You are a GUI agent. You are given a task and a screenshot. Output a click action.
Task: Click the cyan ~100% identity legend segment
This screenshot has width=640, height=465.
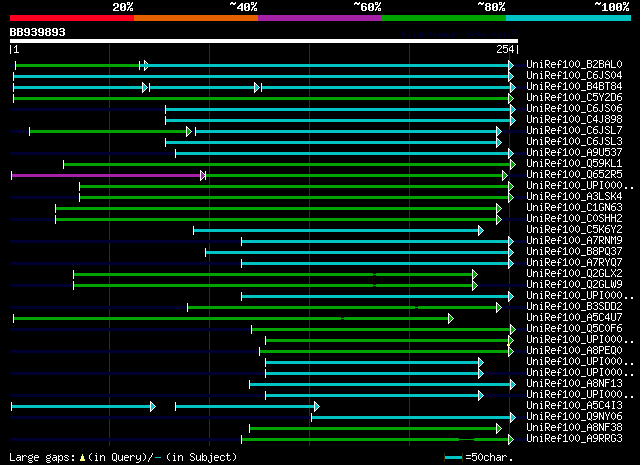[569, 18]
